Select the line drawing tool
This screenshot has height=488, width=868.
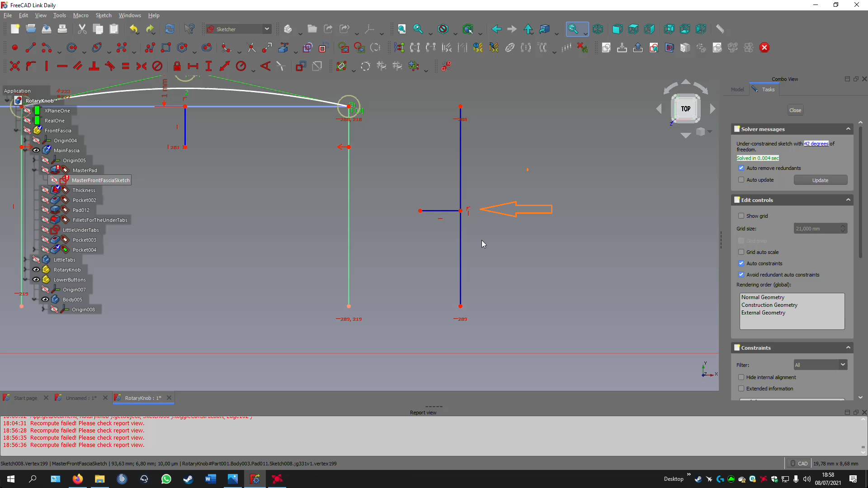31,47
